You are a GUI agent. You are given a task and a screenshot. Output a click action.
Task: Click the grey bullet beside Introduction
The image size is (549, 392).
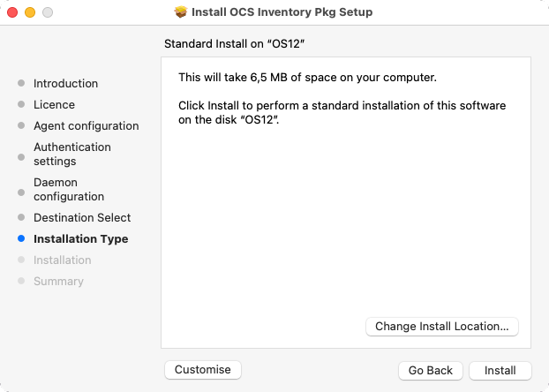pos(21,83)
